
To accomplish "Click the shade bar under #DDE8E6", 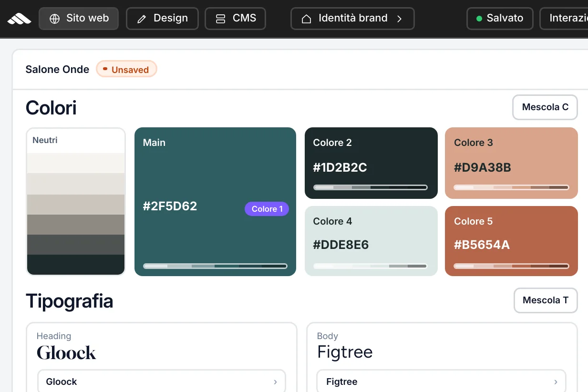I will point(371,266).
